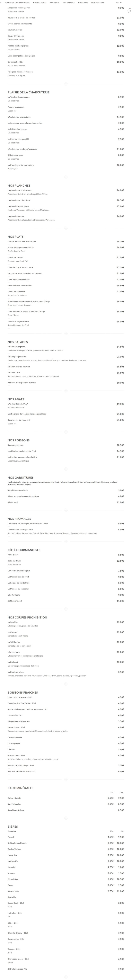
Task: Open the Plus dropdown in navigation
Action: (119, 3)
